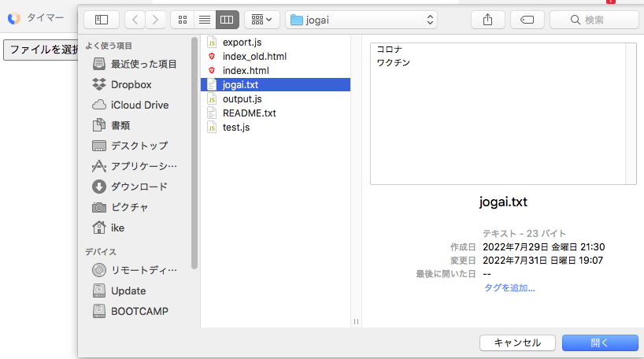The height and width of the screenshot is (359, 644).
Task: Go forward with the right chevron
Action: pos(155,20)
